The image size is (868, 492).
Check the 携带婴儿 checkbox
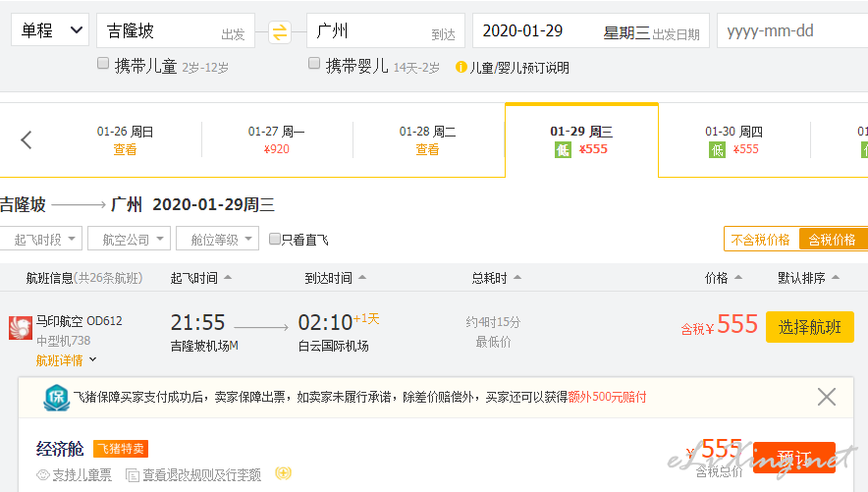314,63
